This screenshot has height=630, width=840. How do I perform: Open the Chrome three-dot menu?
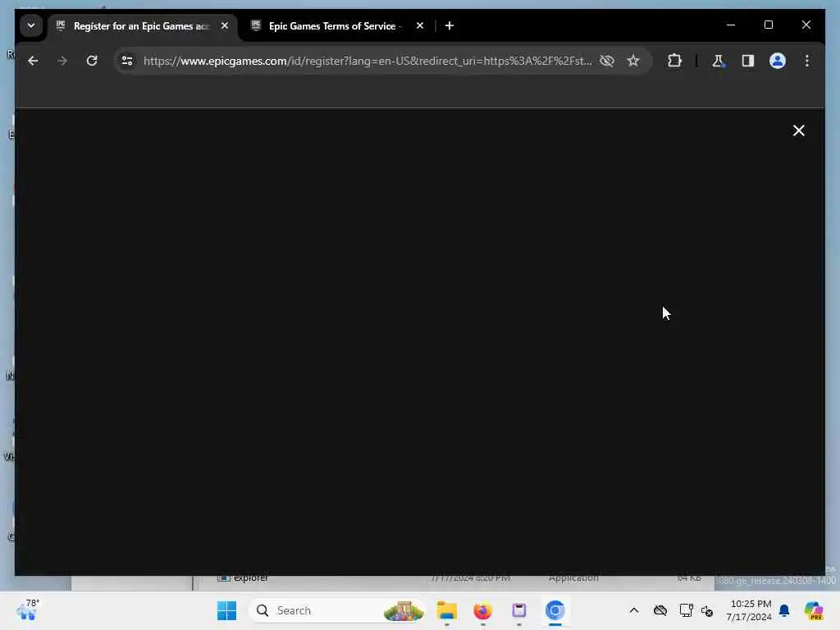coord(807,61)
